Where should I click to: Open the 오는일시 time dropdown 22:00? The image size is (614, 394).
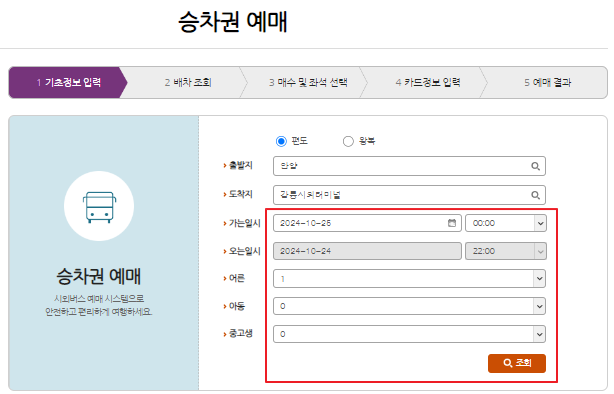click(506, 251)
